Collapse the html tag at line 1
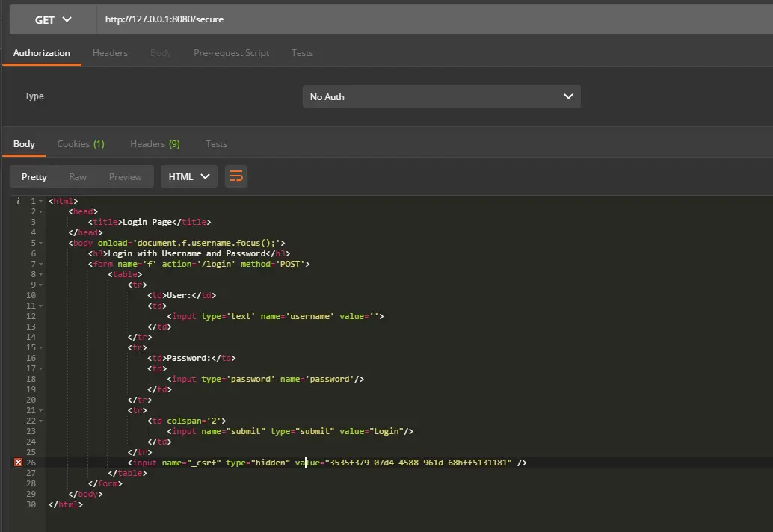Screen dimensions: 773x532 click(x=40, y=202)
